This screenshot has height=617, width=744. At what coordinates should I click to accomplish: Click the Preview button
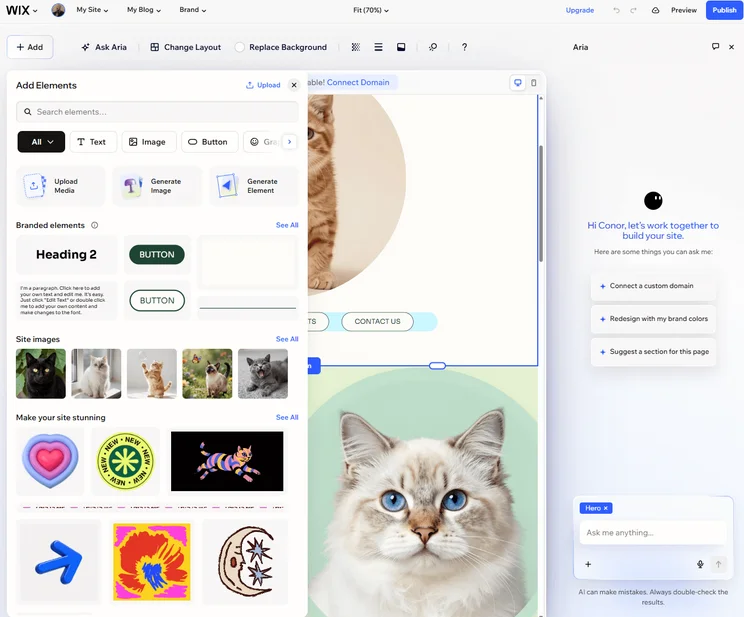tap(683, 10)
